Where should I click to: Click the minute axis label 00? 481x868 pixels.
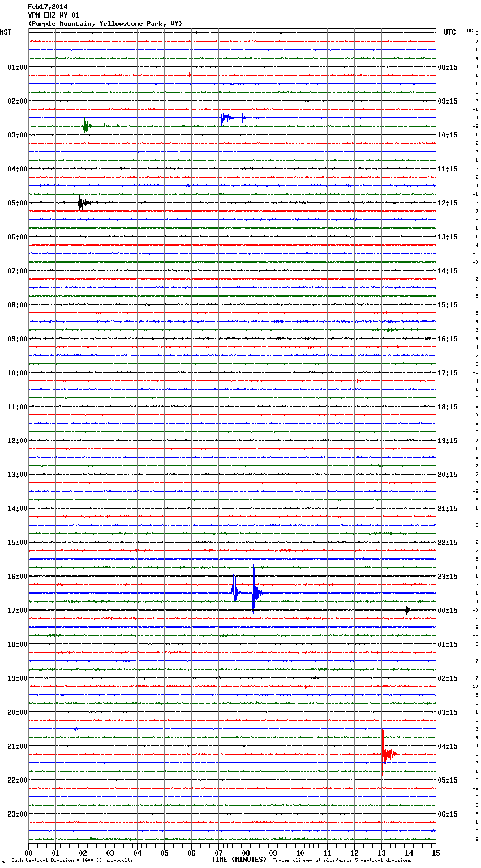[x=28, y=853]
